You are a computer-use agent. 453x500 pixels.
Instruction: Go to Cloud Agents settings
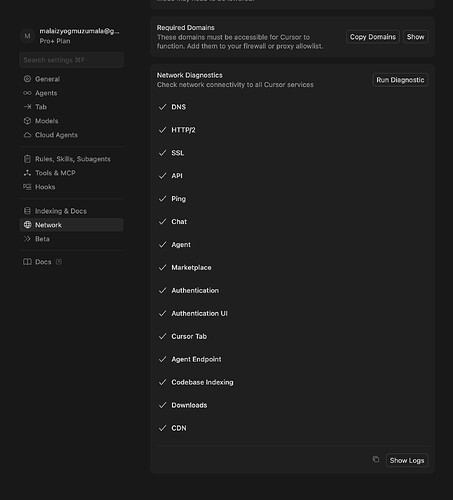coord(71,135)
